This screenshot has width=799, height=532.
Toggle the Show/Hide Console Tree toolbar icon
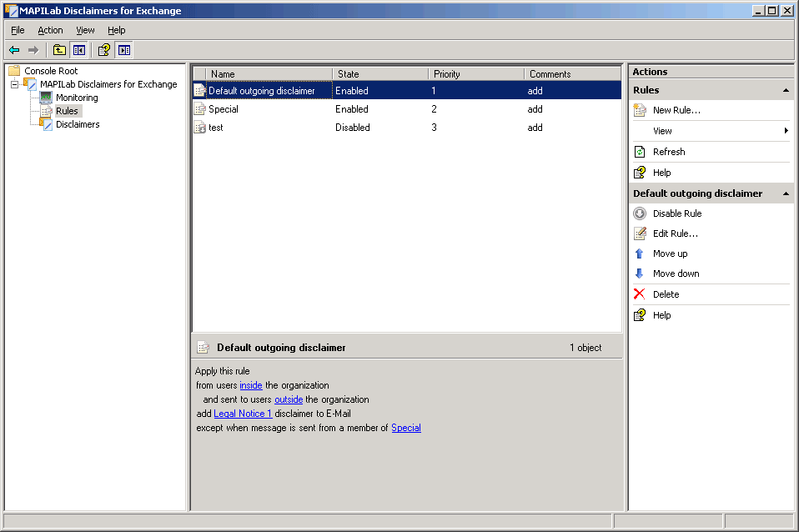[79, 50]
